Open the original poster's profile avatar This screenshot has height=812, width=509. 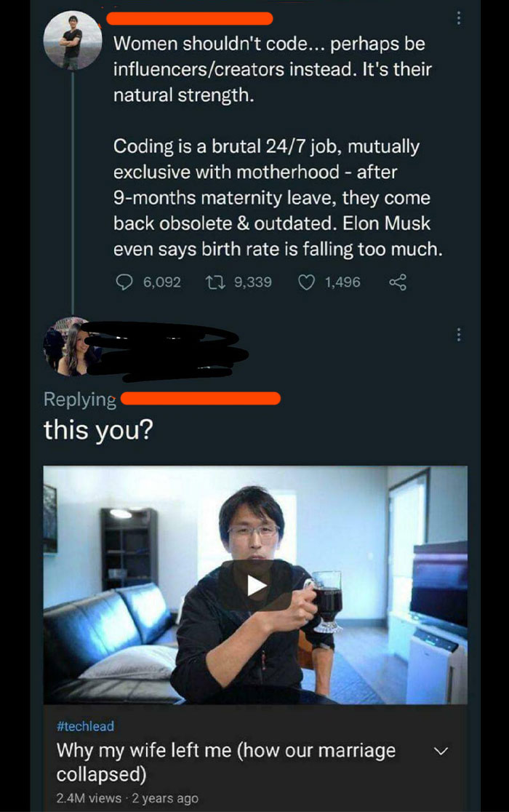[x=72, y=41]
